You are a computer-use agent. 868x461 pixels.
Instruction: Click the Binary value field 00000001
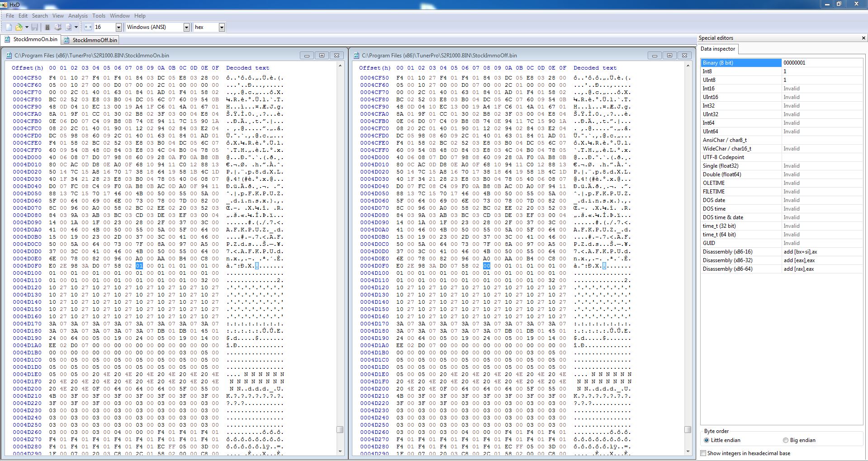click(x=822, y=63)
